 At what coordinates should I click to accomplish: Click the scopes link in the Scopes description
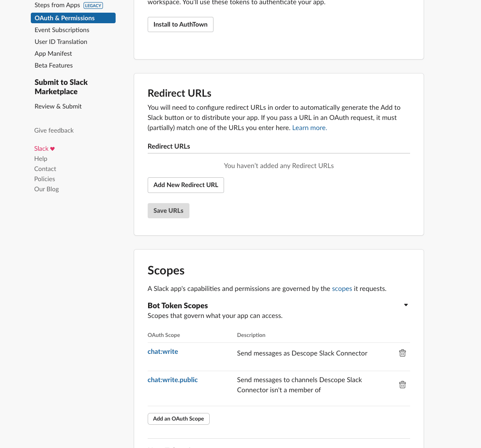[x=342, y=288]
